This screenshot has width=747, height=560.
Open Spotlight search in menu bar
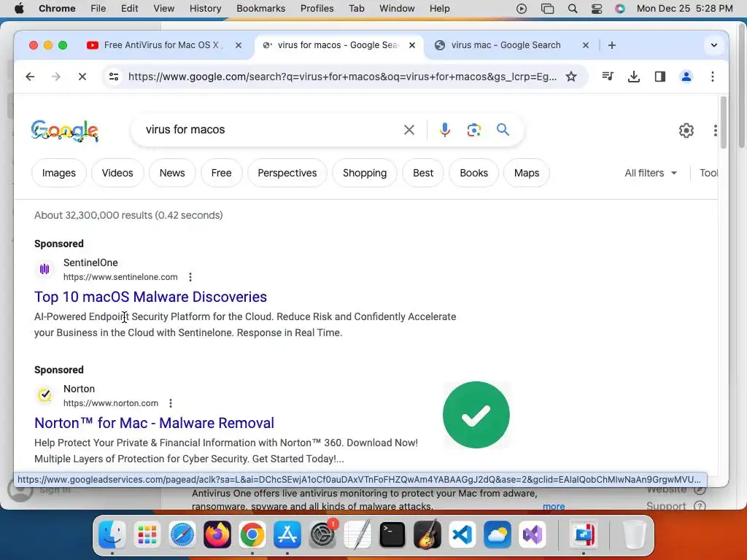(x=573, y=9)
